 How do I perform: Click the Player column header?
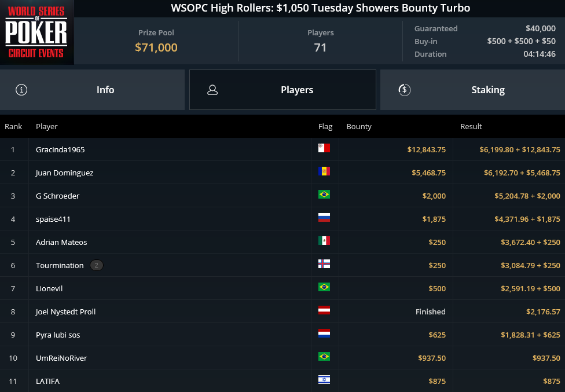point(46,126)
